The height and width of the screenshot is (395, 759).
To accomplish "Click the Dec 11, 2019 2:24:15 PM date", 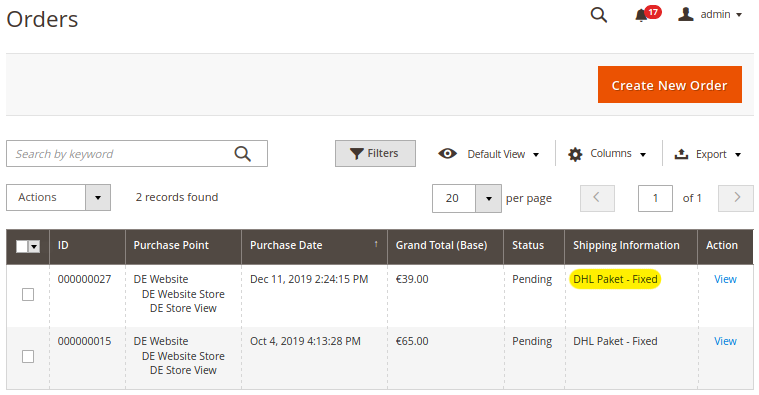I will point(309,279).
